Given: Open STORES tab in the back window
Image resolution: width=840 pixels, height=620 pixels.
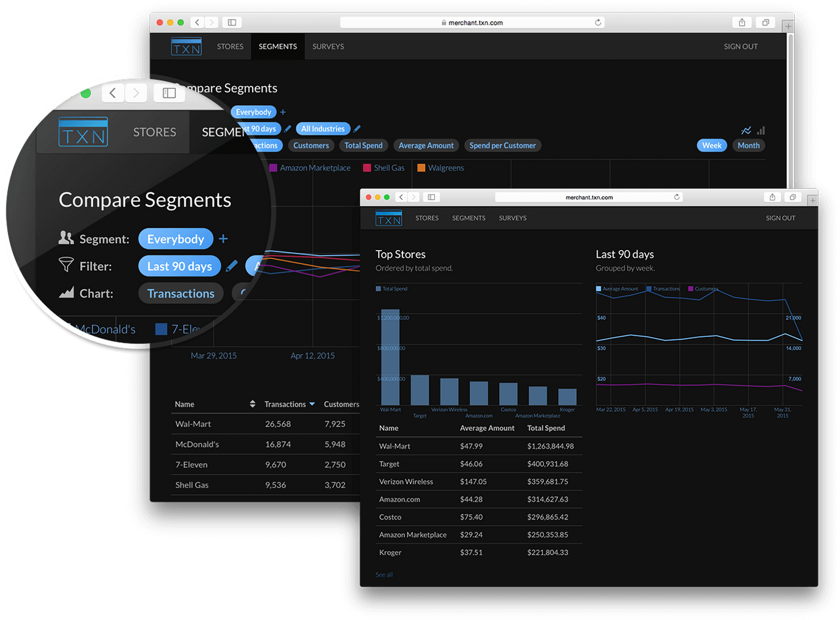Looking at the screenshot, I should click(230, 47).
